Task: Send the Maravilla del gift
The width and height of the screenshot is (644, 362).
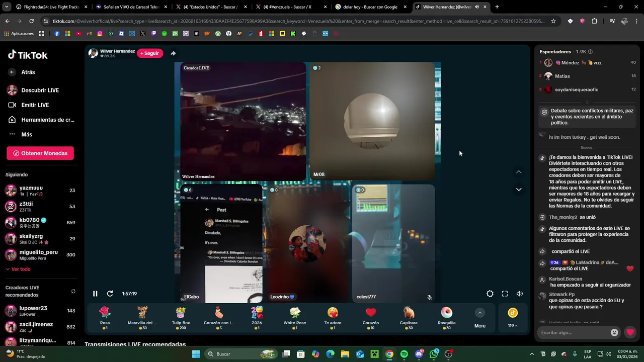Action: tap(143, 318)
